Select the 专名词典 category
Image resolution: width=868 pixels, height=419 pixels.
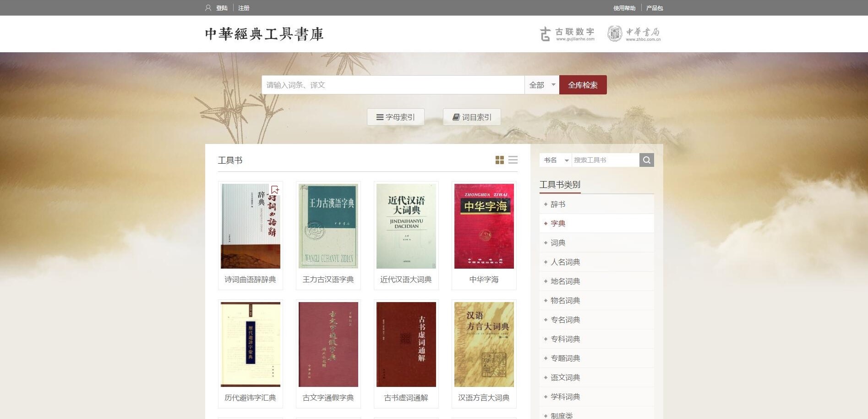click(x=597, y=320)
